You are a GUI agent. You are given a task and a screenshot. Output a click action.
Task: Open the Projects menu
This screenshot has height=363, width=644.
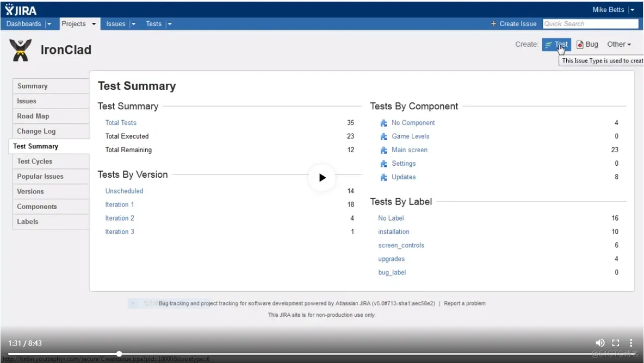click(73, 24)
